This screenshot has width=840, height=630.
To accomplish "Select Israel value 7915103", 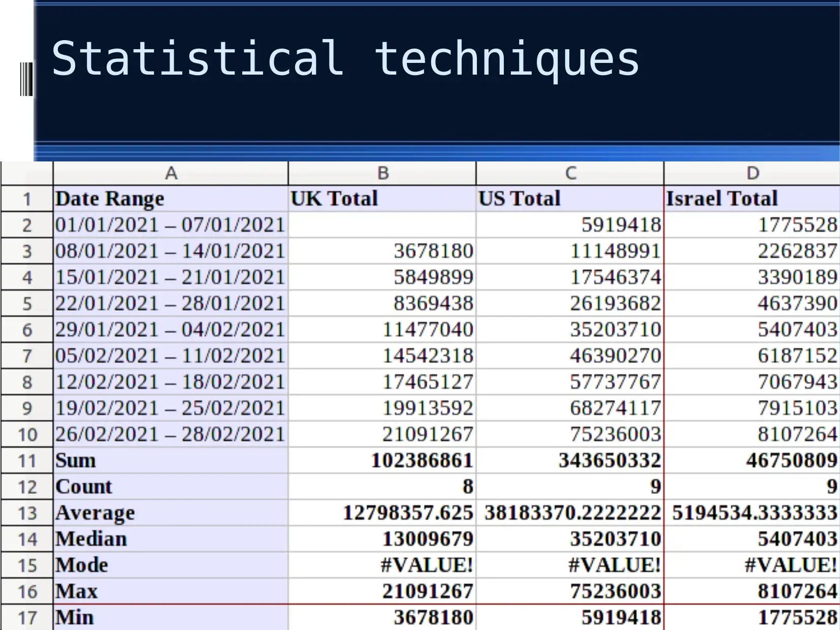I will [752, 408].
